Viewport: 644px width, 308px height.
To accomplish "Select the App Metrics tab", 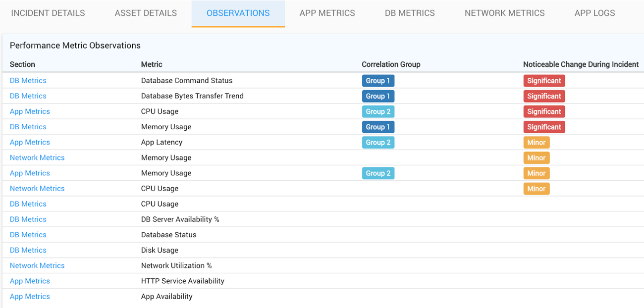I will tap(327, 13).
